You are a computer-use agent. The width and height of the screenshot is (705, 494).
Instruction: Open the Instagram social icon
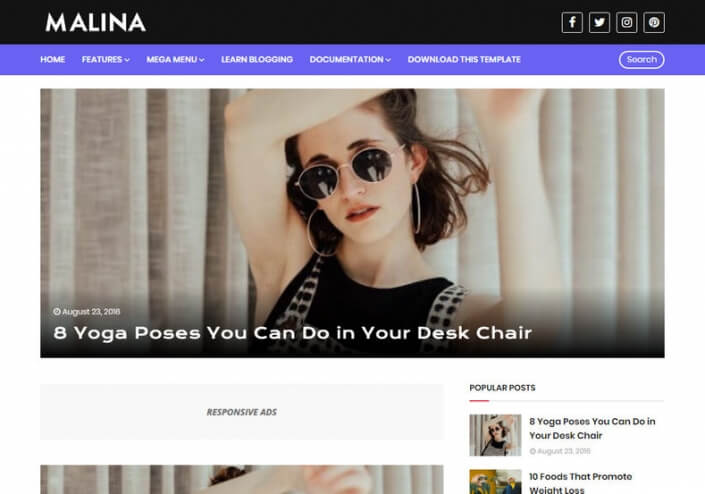(627, 22)
